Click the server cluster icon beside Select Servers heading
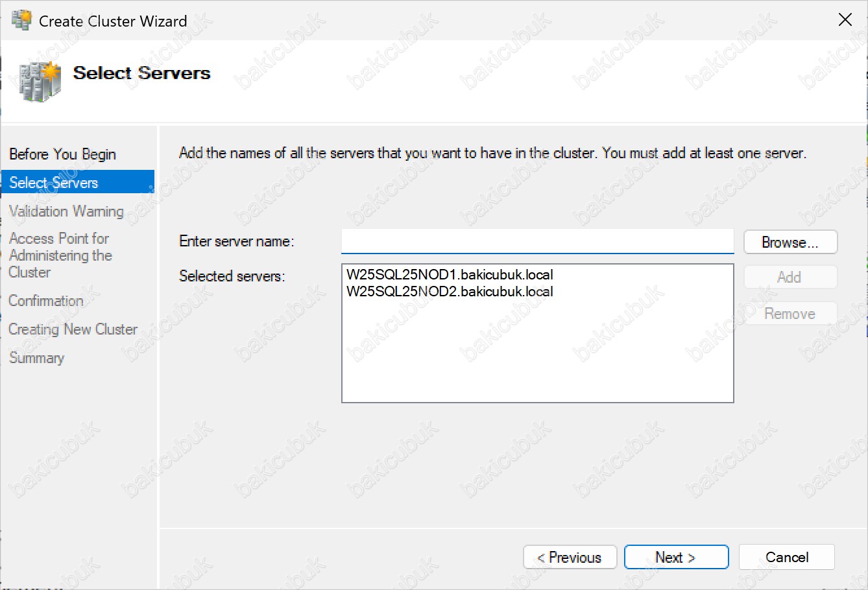Viewport: 868px width, 590px height. click(40, 81)
